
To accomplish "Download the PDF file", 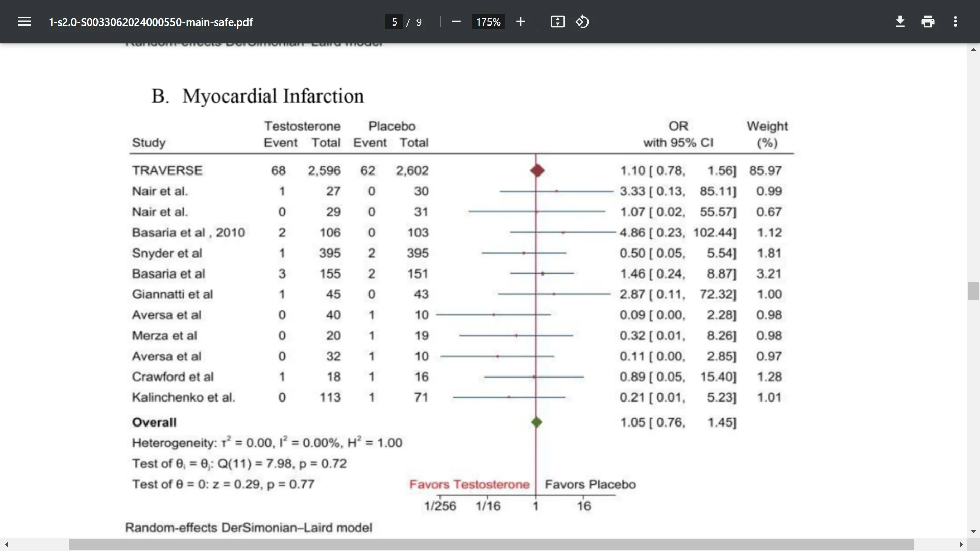I will pyautogui.click(x=900, y=21).
